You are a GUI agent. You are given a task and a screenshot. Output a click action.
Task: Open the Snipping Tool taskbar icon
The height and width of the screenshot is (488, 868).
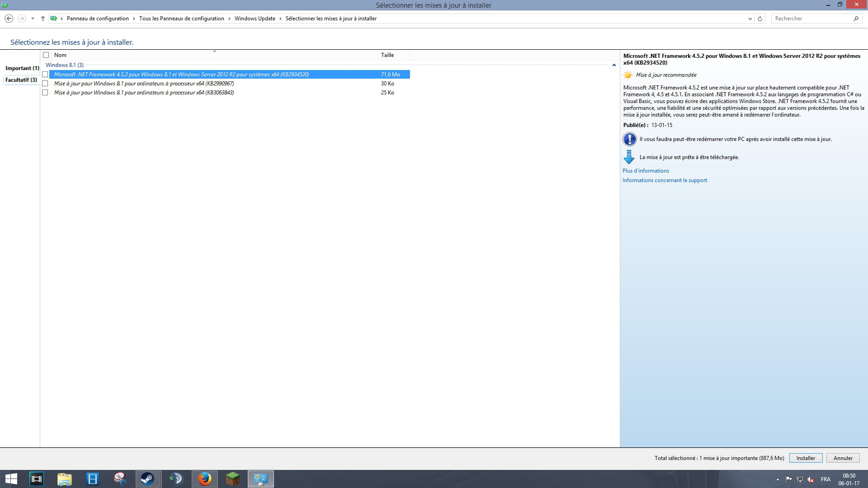pos(120,479)
